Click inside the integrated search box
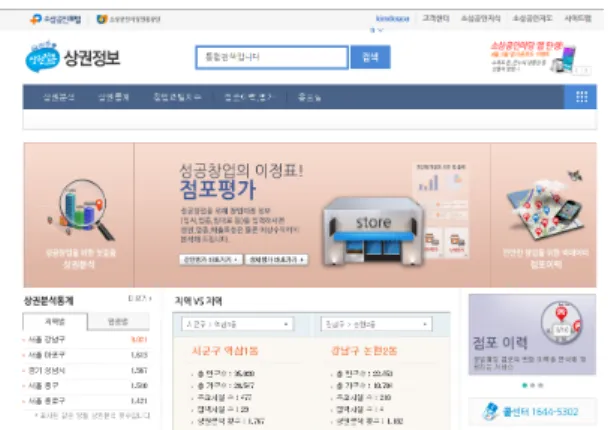This screenshot has width=608, height=430. pos(272,57)
